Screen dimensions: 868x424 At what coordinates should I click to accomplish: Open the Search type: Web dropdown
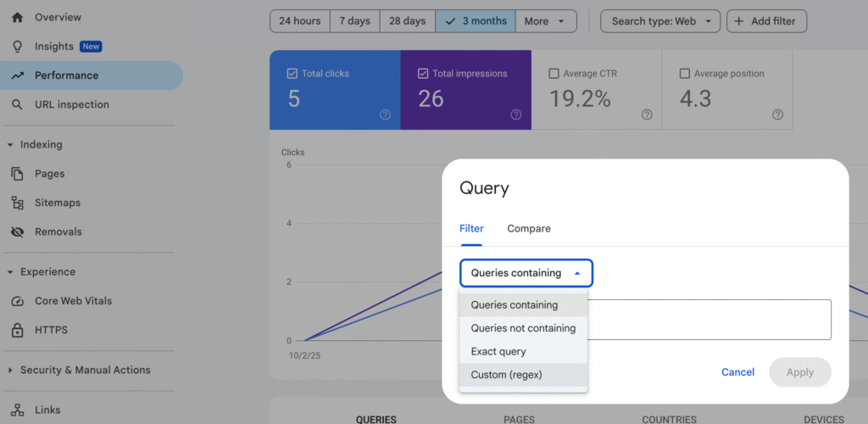tap(660, 21)
